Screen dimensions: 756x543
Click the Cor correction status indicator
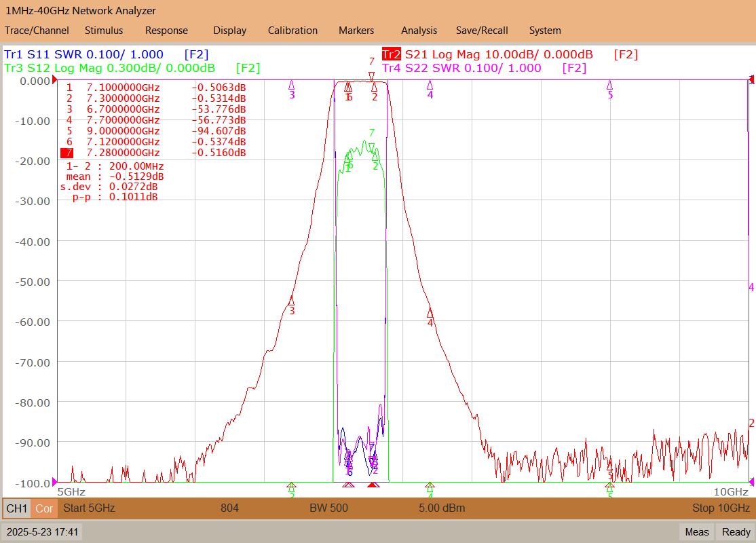coord(44,508)
